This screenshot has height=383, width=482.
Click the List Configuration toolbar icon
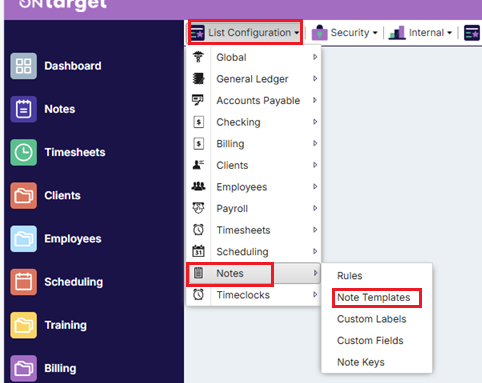[x=197, y=33]
